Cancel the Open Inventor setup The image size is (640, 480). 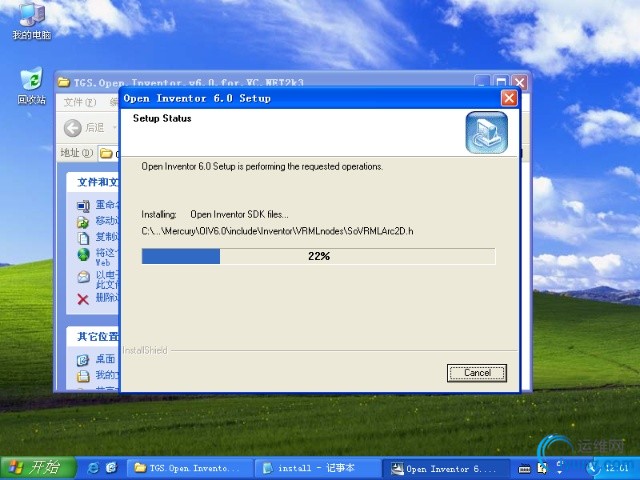click(477, 373)
